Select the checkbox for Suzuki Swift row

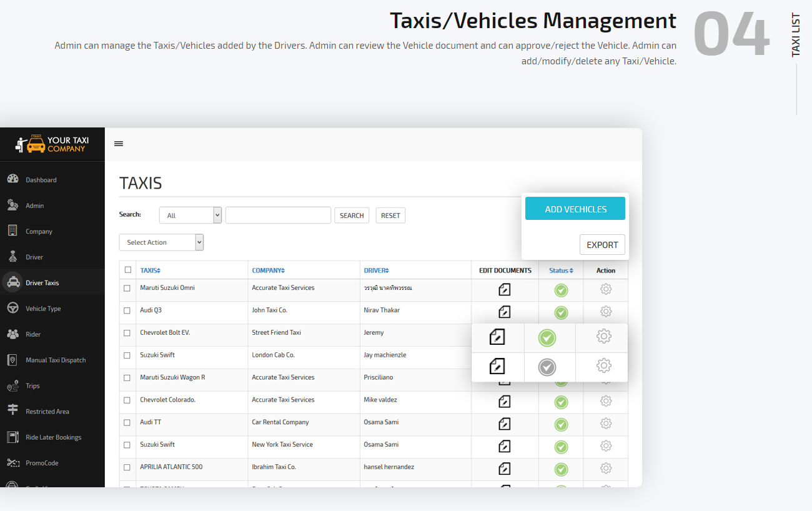coord(127,355)
